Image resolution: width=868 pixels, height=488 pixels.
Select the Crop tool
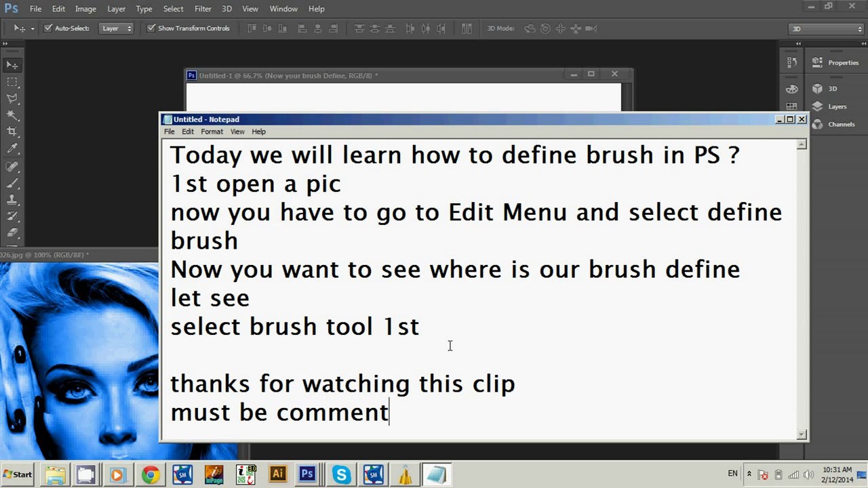pyautogui.click(x=12, y=131)
